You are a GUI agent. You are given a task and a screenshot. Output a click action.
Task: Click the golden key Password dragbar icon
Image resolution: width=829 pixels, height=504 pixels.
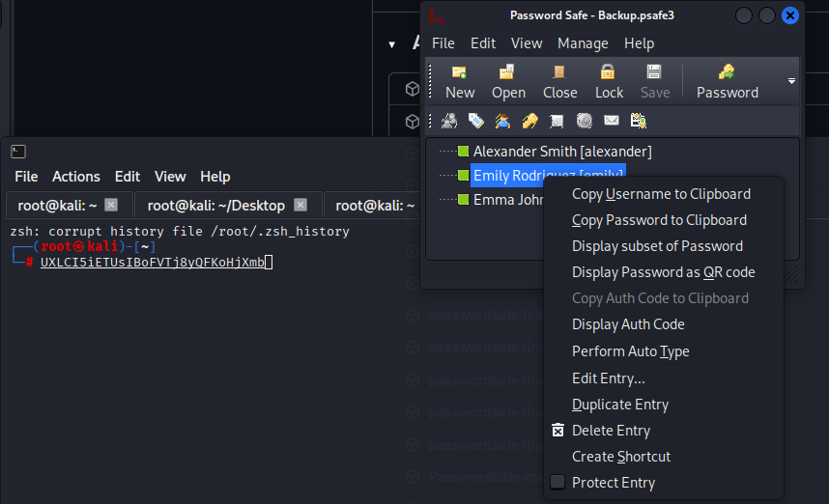529,121
